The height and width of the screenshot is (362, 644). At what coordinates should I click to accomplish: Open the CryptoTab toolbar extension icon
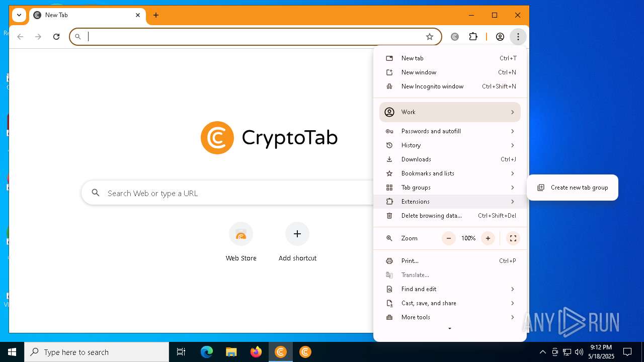coord(455,37)
